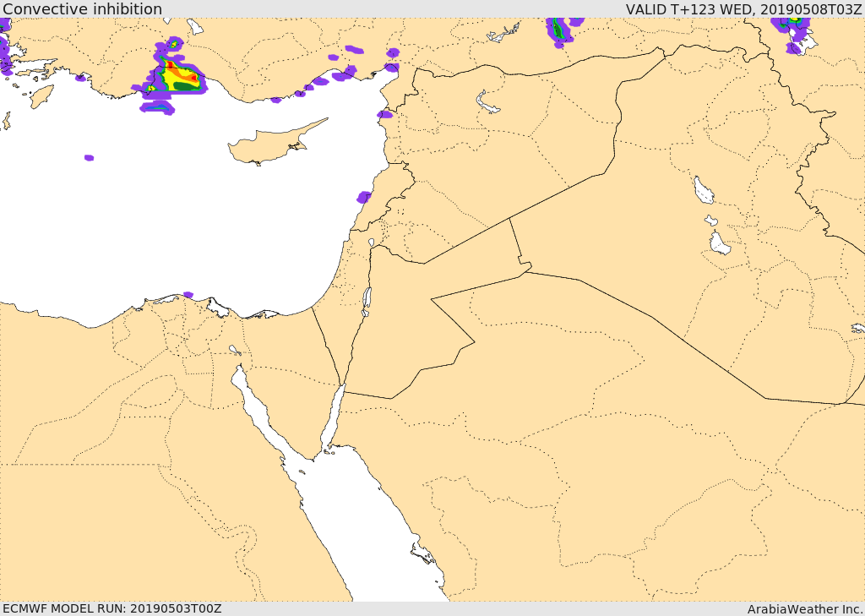Viewport: 865px width, 616px height.
Task: Click the "ArabiaWeather Inc" credit text
Action: tap(805, 609)
